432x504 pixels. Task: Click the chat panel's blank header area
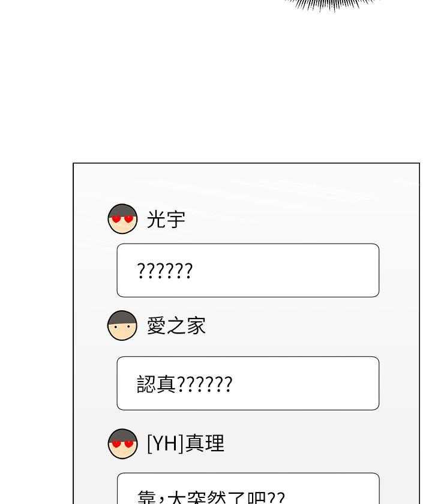click(x=246, y=183)
